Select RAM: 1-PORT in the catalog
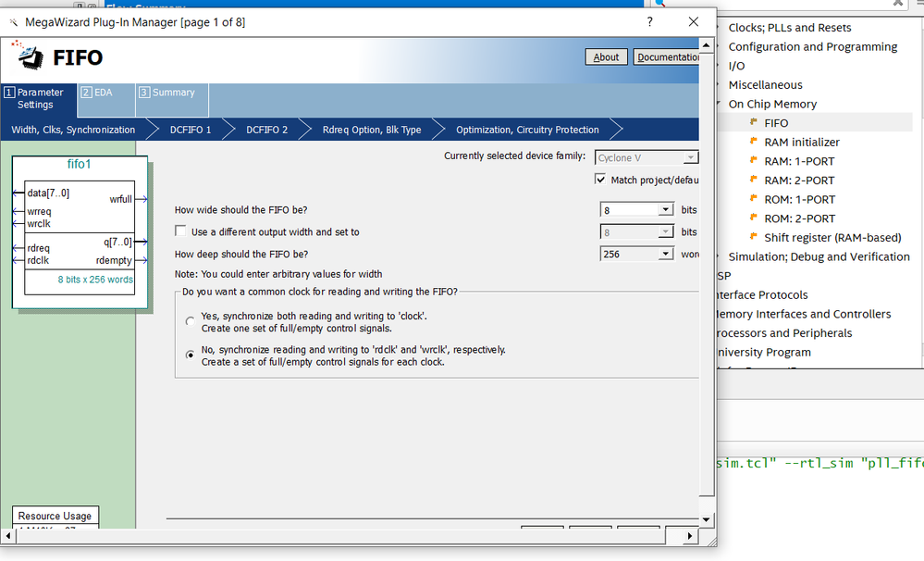This screenshot has height=561, width=924. tap(800, 161)
